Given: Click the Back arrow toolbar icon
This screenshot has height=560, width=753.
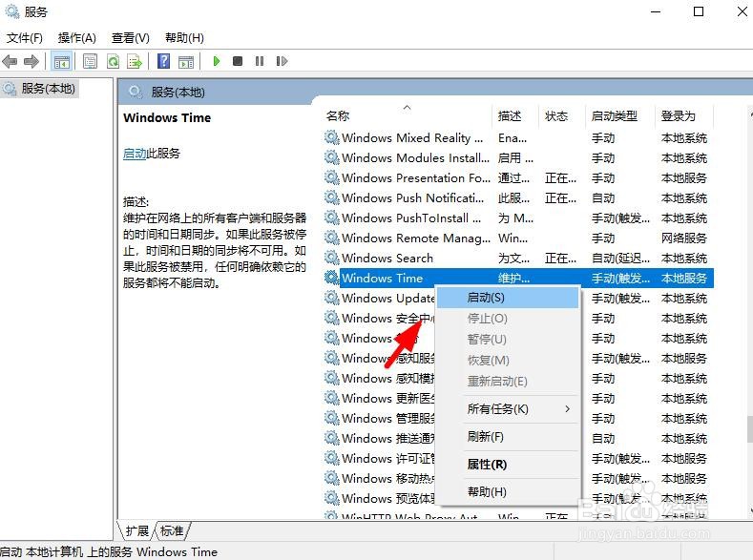Looking at the screenshot, I should click(10, 61).
